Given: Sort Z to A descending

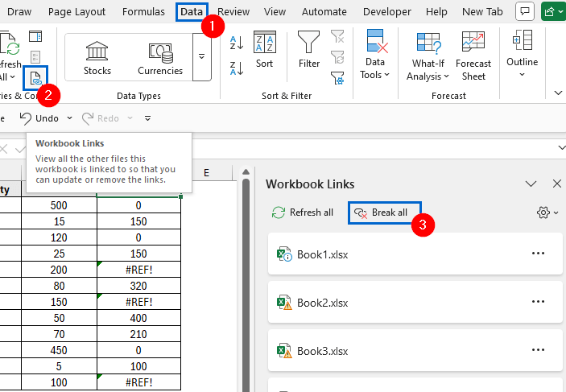Looking at the screenshot, I should (x=236, y=68).
